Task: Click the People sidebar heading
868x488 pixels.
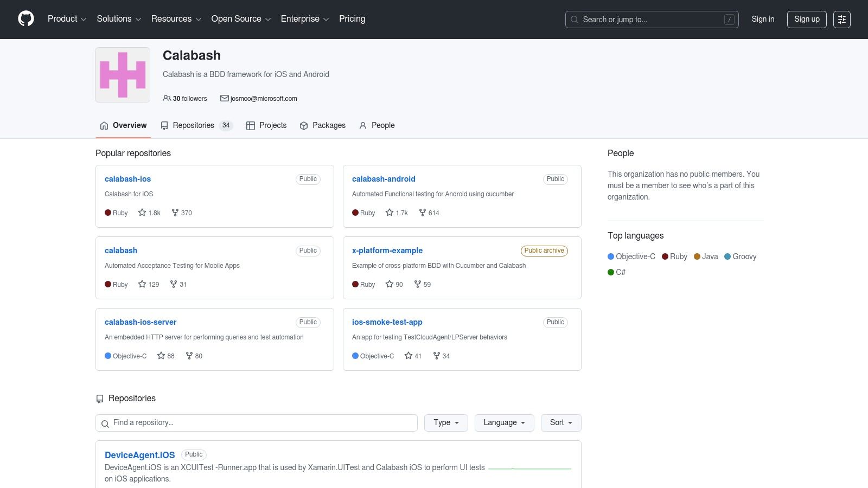Action: (621, 153)
